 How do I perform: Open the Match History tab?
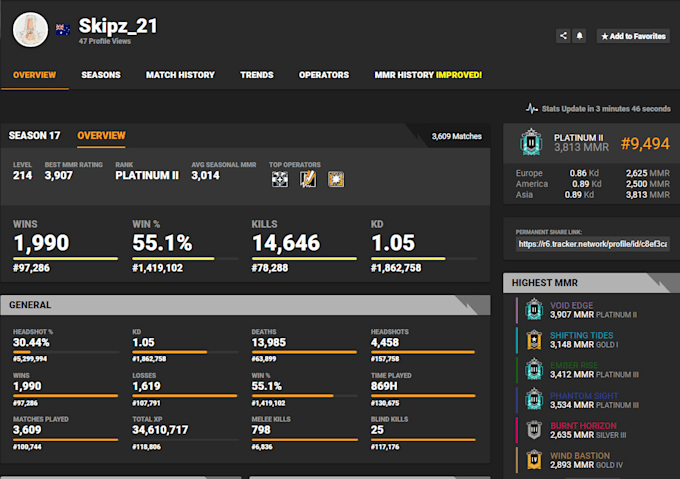(180, 75)
